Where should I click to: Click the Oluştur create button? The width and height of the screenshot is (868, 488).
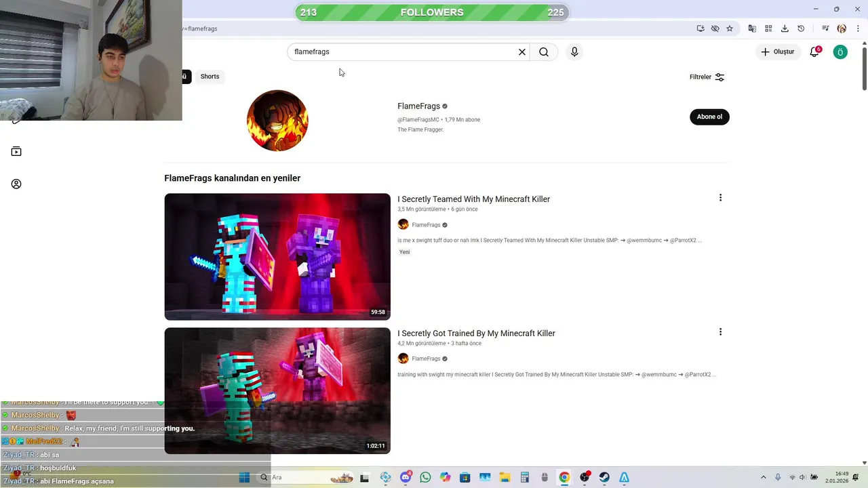tap(777, 52)
